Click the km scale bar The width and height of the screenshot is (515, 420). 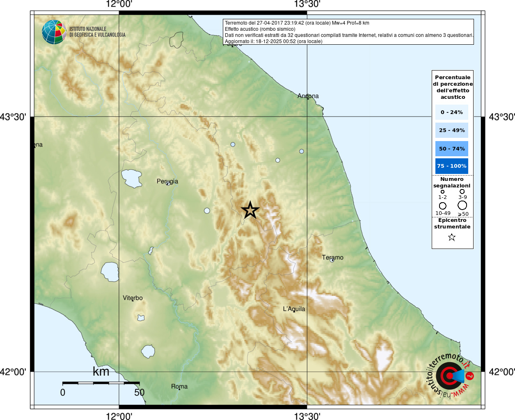click(101, 383)
